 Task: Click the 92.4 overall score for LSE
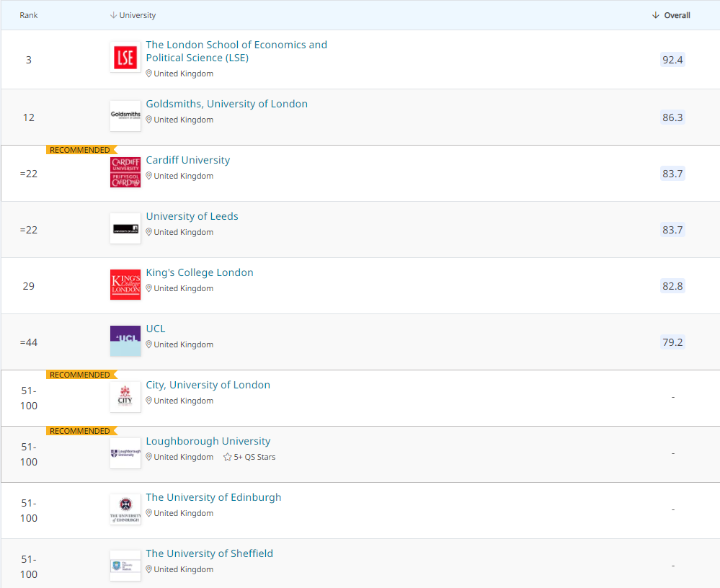pos(672,60)
